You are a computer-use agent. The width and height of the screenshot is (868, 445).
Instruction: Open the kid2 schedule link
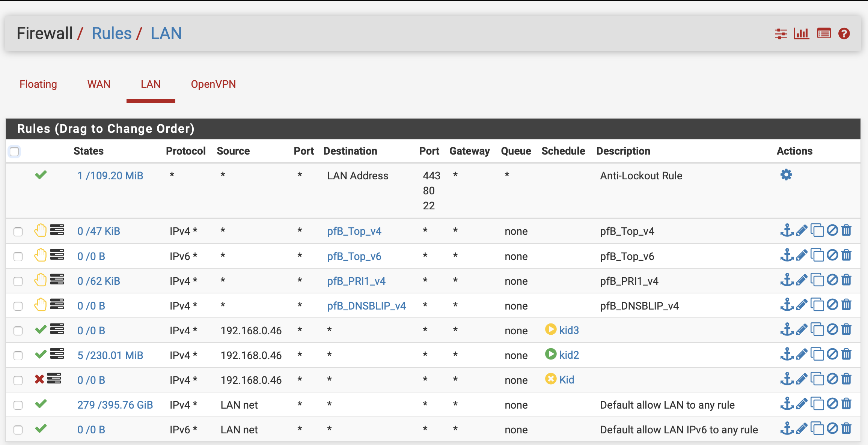pyautogui.click(x=569, y=355)
